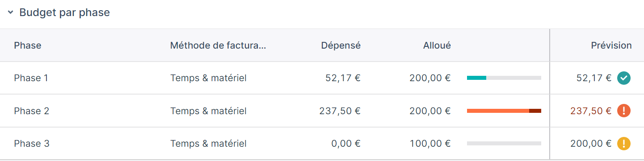
Task: Sort by the Dépensé column header
Action: tap(341, 45)
